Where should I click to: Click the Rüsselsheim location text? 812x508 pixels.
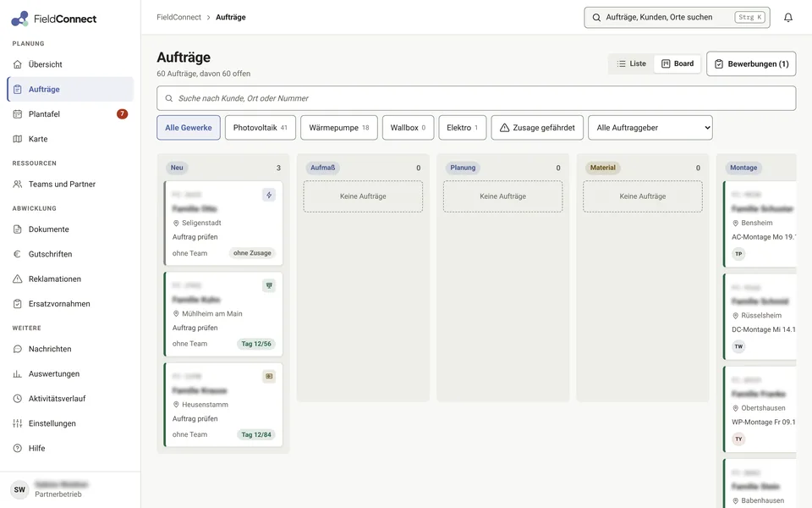(761, 315)
